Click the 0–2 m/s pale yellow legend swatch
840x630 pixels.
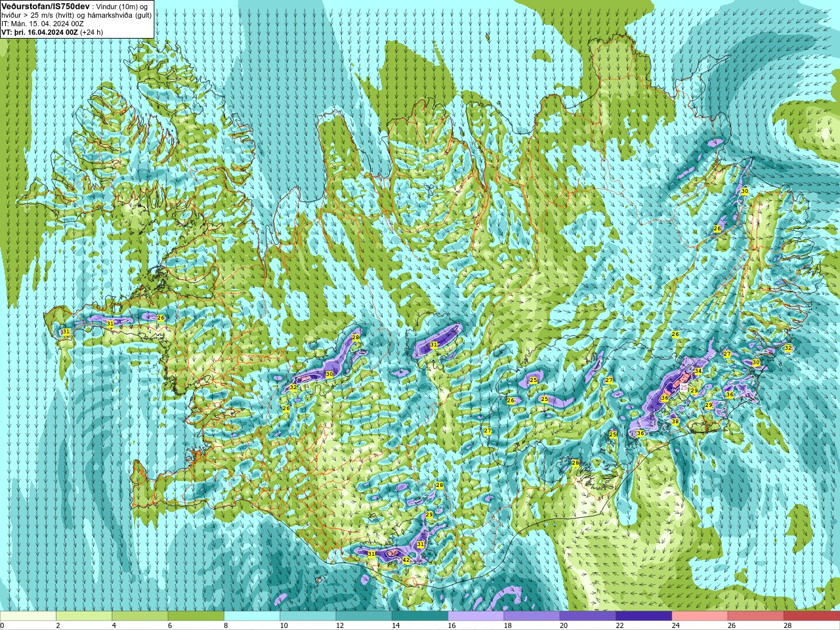28,616
